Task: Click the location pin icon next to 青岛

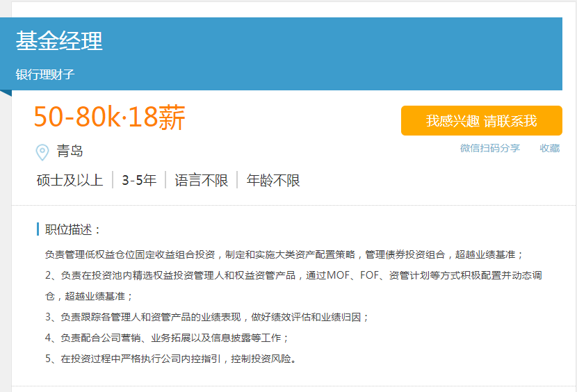Action: tap(42, 152)
